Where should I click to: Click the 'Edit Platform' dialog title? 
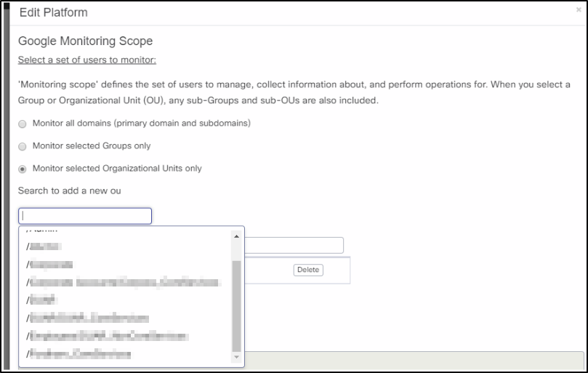pos(54,12)
